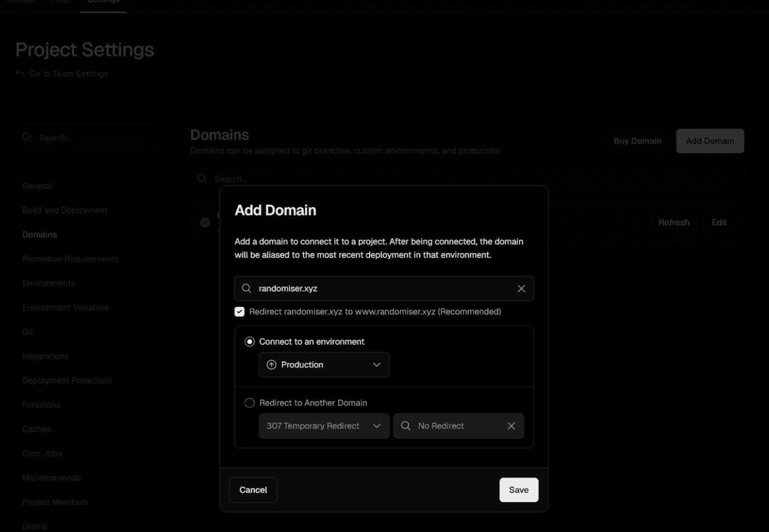Save the new domain configuration
Screen dimensions: 769x532
(x=518, y=490)
